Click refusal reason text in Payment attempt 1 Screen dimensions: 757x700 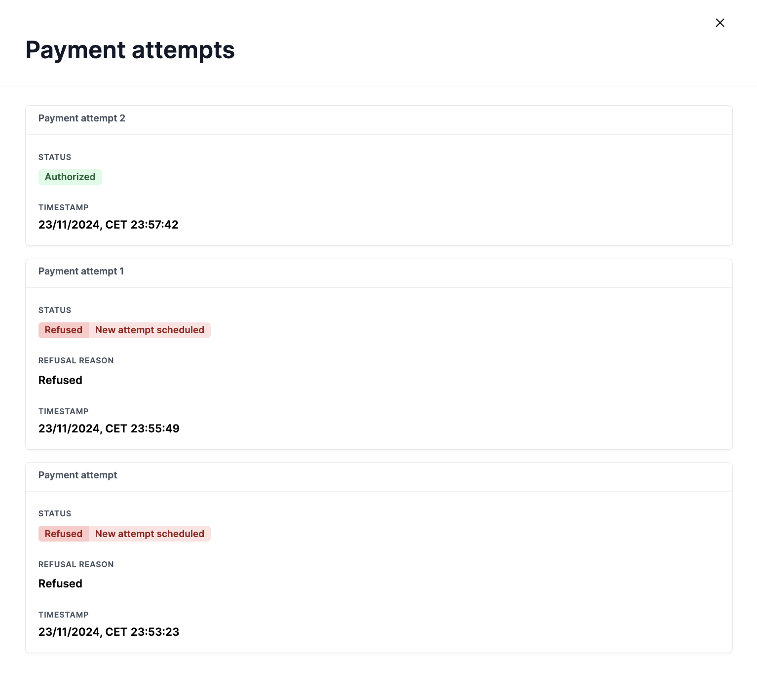pyautogui.click(x=60, y=381)
